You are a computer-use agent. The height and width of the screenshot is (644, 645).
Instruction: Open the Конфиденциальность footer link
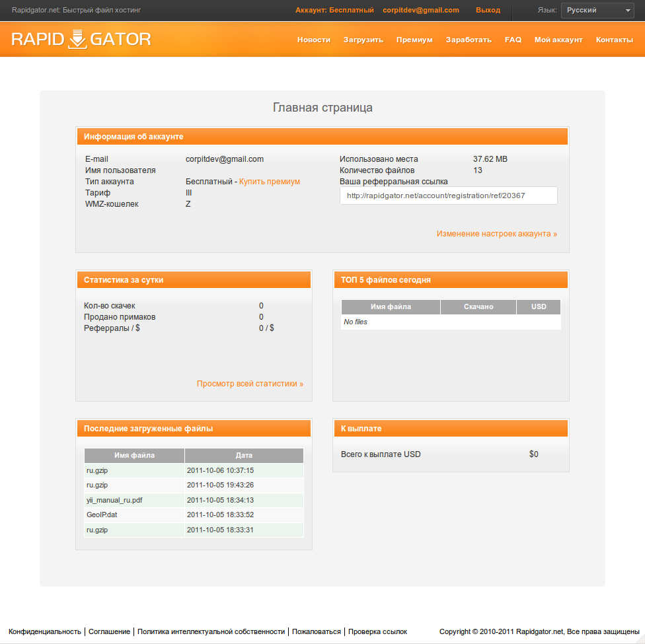point(45,631)
